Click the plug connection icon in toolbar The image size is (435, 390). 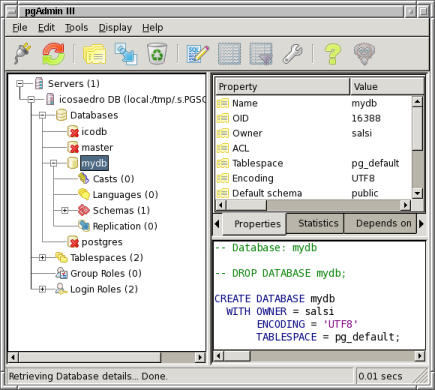[x=23, y=54]
